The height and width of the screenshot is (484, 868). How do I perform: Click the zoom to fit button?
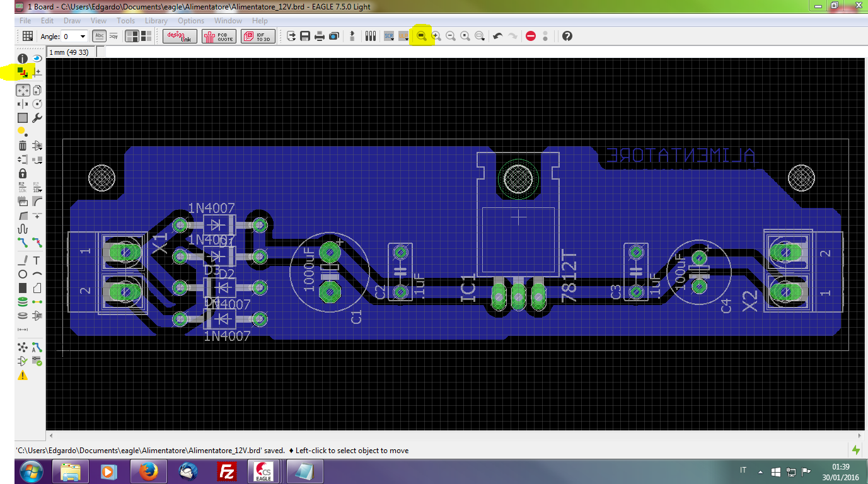(x=422, y=37)
